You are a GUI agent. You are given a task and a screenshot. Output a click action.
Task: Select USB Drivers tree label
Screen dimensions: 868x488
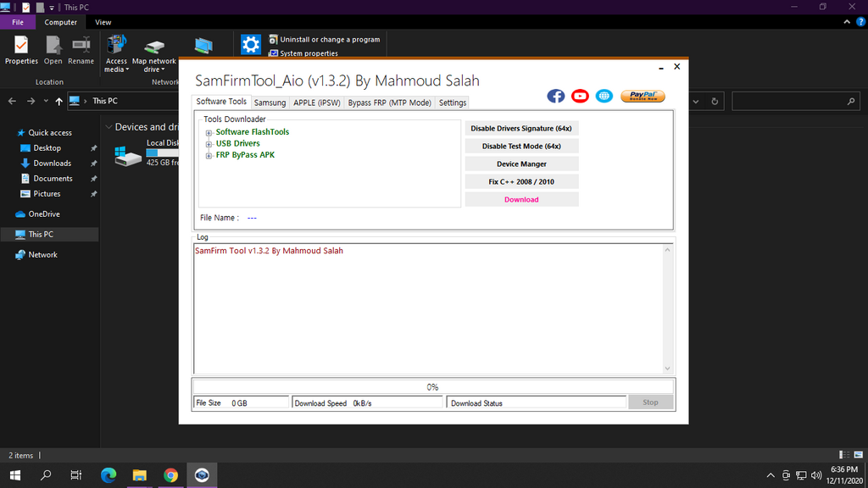(x=237, y=143)
